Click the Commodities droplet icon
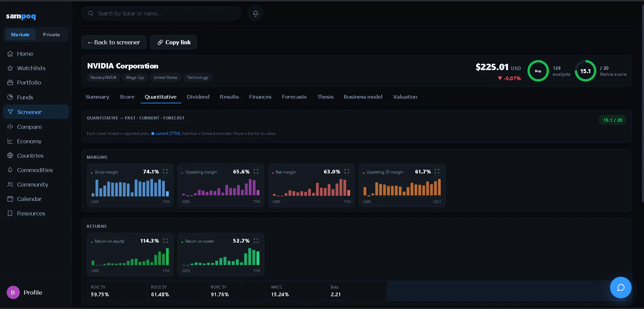644x309 pixels. click(10, 170)
